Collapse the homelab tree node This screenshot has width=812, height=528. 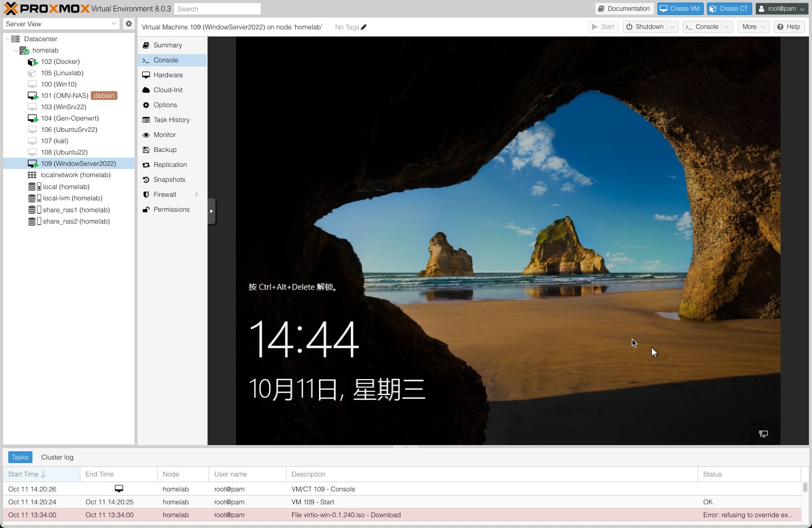[16, 50]
